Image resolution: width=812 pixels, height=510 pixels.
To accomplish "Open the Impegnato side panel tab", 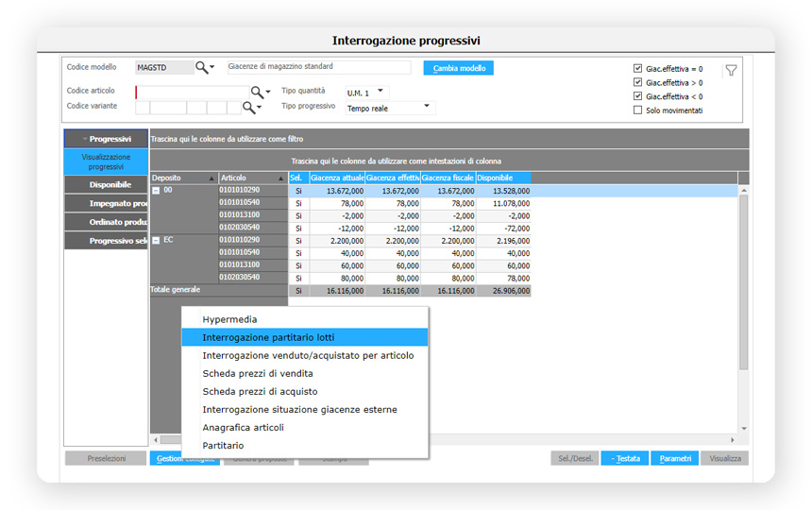I will [106, 203].
